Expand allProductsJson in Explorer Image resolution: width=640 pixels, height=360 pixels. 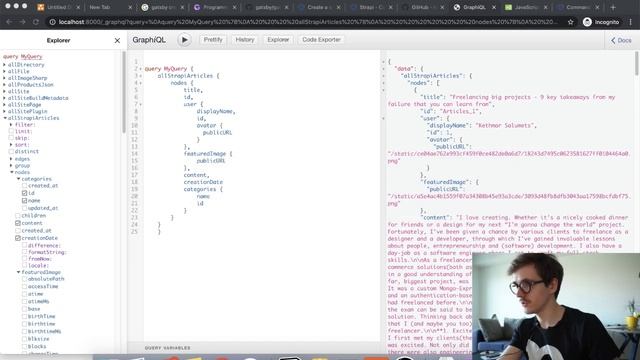coord(4,85)
